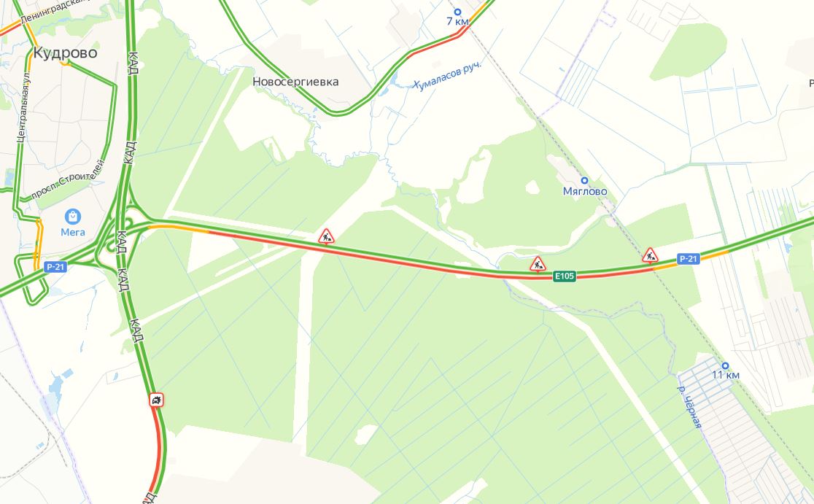Viewport: 814px width, 504px height.
Task: Click the Хумаласов руч. stream label
Action: pyautogui.click(x=448, y=77)
